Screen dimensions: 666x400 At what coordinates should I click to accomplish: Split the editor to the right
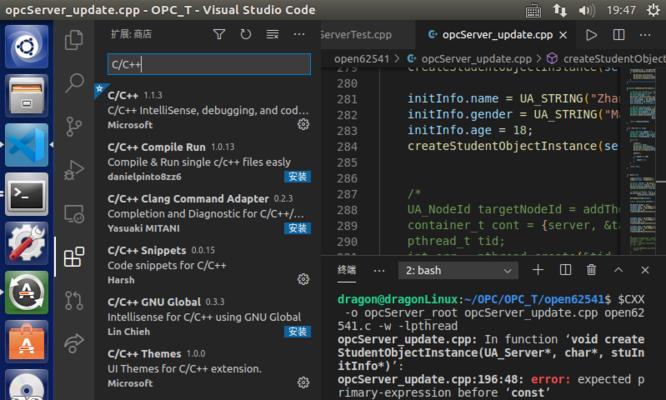click(618, 35)
